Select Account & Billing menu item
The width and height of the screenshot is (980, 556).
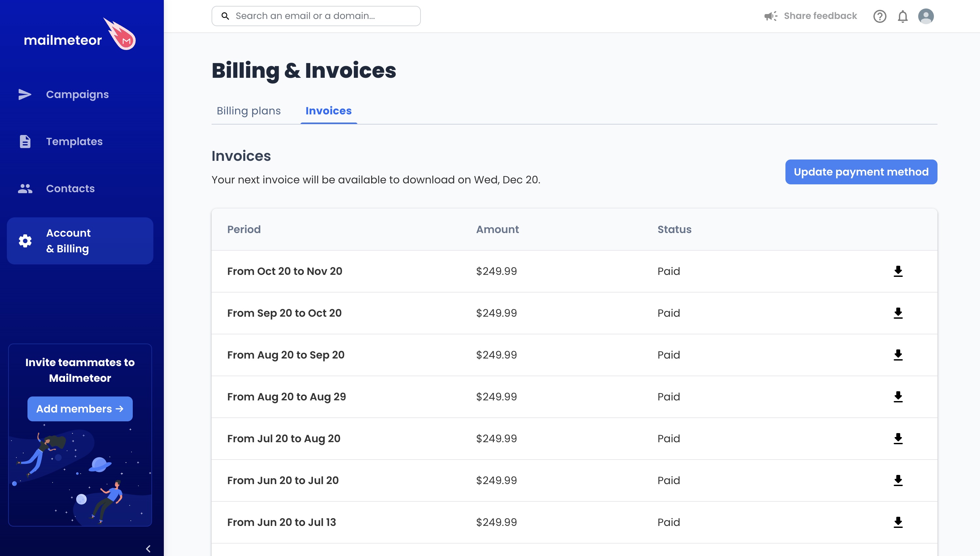[80, 241]
